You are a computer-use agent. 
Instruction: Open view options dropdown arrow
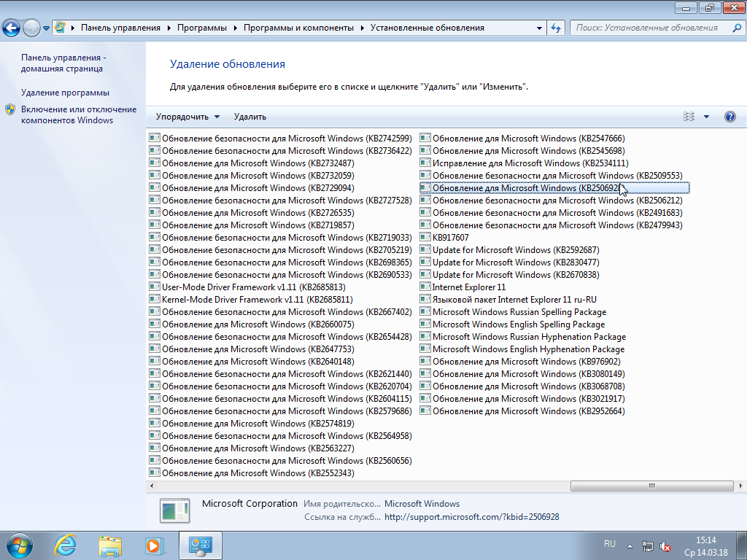(x=706, y=117)
